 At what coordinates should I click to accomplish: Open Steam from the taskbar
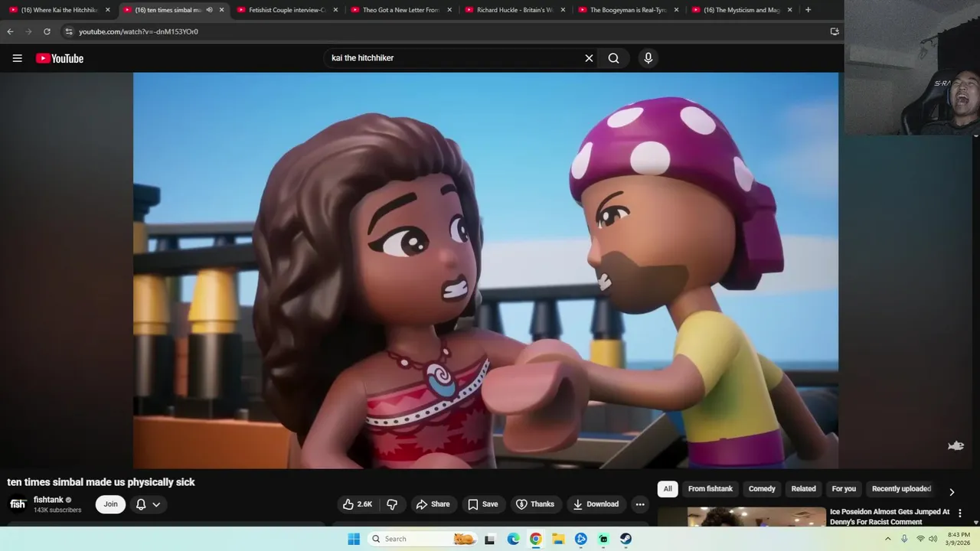coord(626,539)
